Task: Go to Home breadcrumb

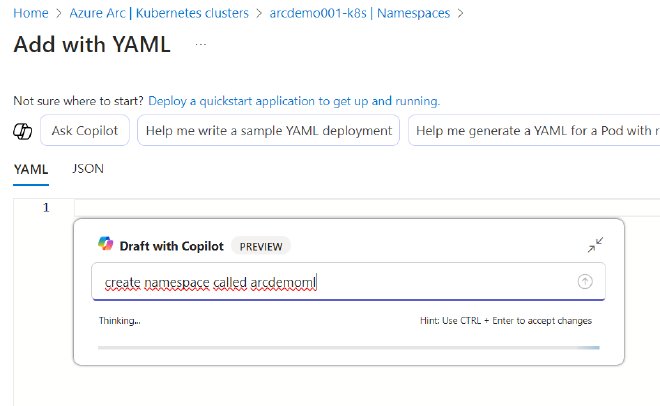Action: (x=31, y=13)
